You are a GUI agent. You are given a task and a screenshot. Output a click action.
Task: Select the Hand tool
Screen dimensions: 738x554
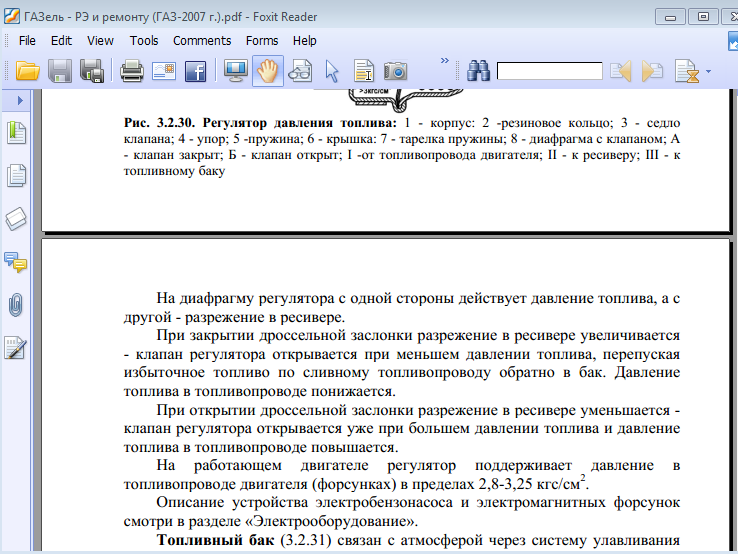coord(267,71)
